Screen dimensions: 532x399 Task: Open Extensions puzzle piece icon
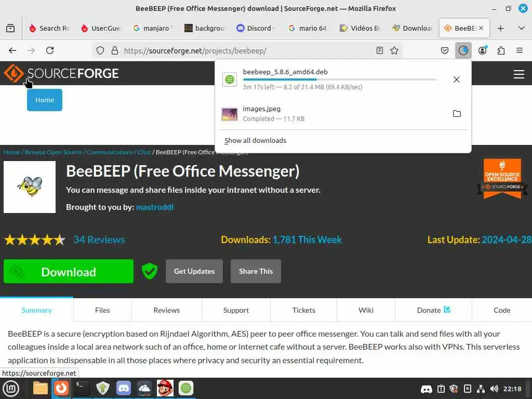501,50
